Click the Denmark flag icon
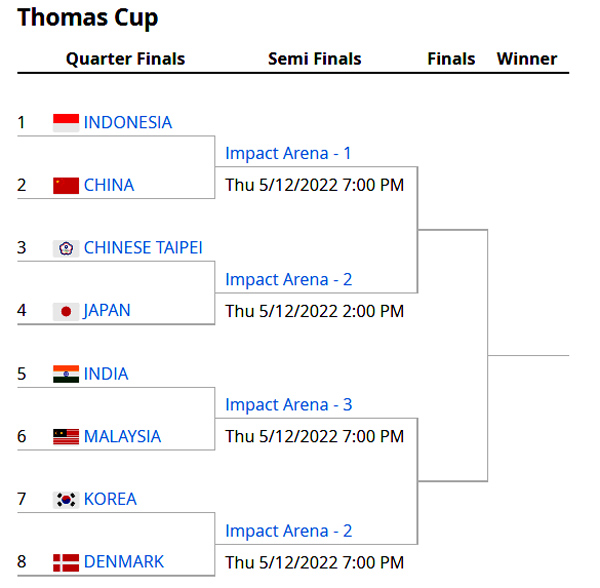This screenshot has width=600, height=588. (x=66, y=562)
